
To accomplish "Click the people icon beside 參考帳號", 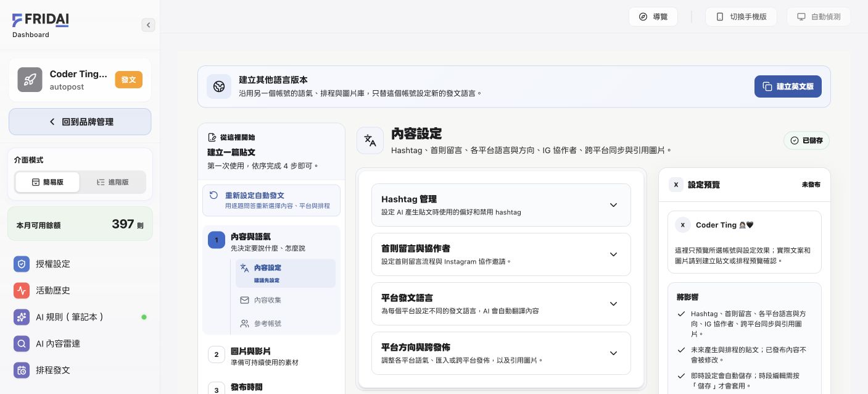I will [x=244, y=323].
